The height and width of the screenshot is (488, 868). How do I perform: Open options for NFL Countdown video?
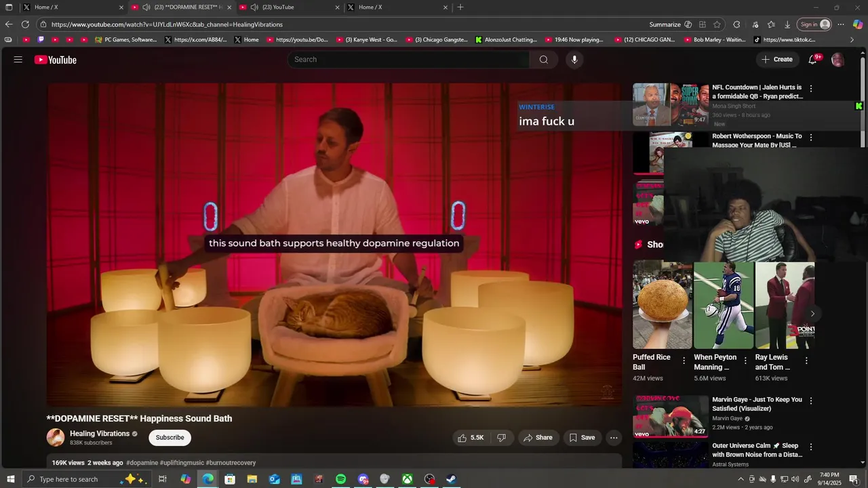811,89
